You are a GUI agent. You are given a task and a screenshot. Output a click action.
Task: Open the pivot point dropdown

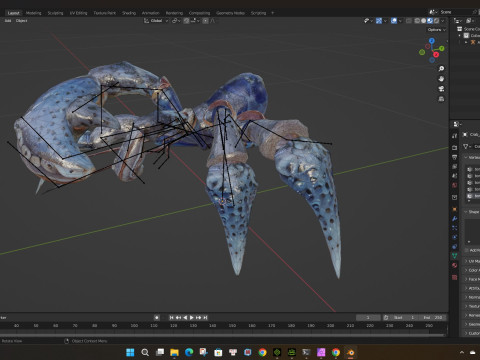(x=176, y=21)
